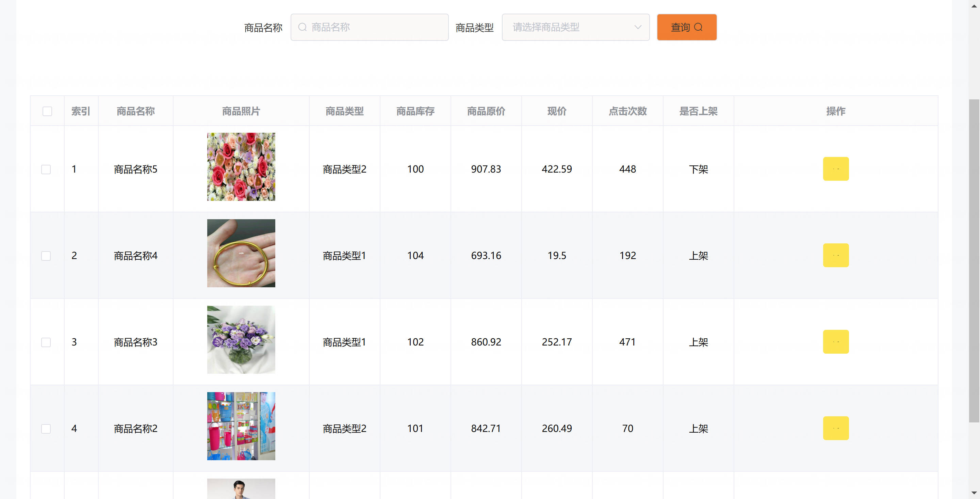Open the rose flowers photo of 商品名称5

tap(241, 167)
